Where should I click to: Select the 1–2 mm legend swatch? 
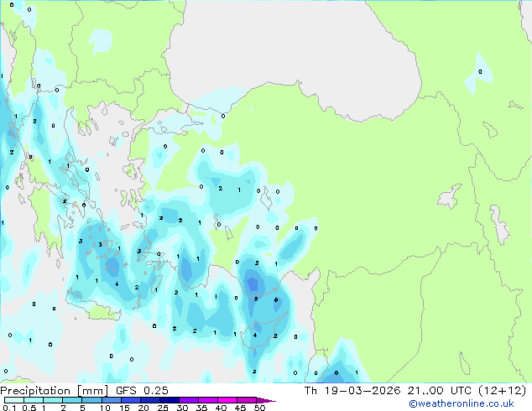[x=53, y=400]
